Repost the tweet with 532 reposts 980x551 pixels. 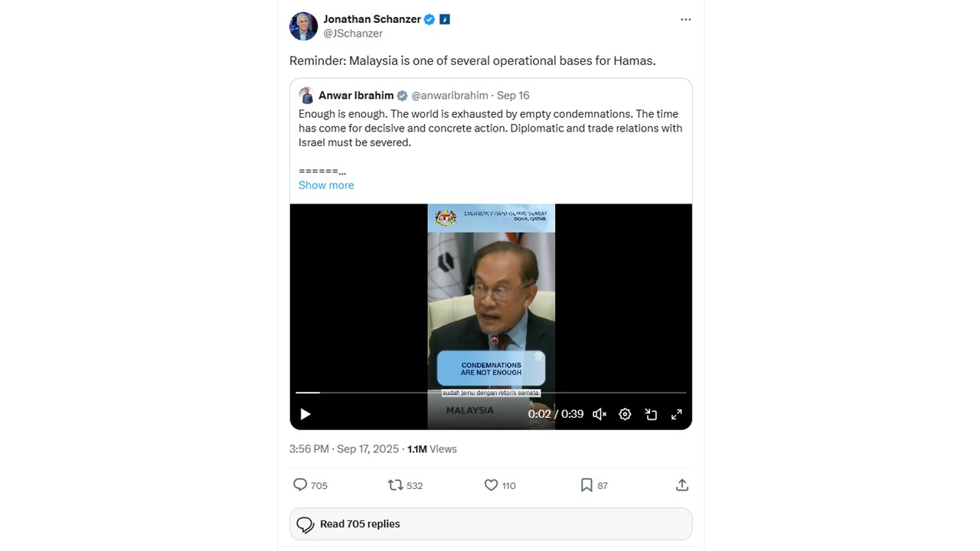coord(395,485)
